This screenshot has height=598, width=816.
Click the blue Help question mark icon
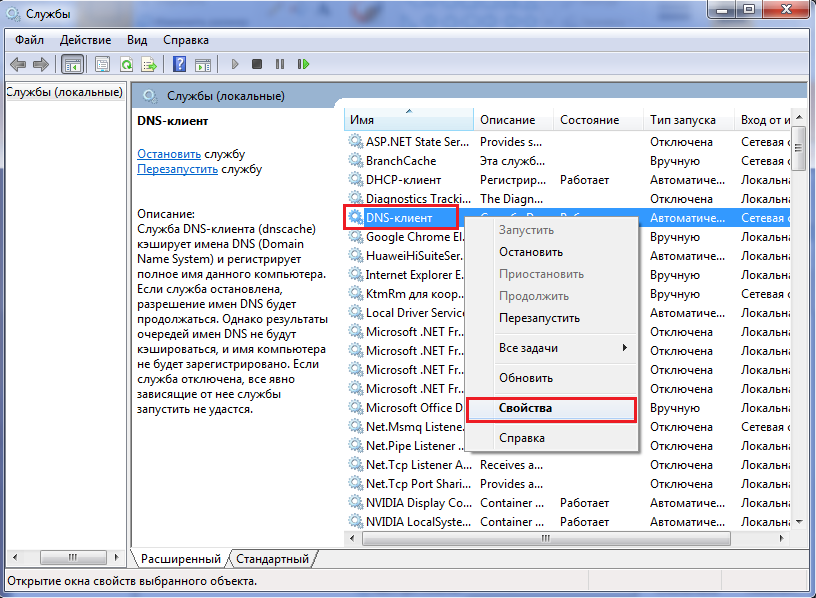tap(179, 64)
